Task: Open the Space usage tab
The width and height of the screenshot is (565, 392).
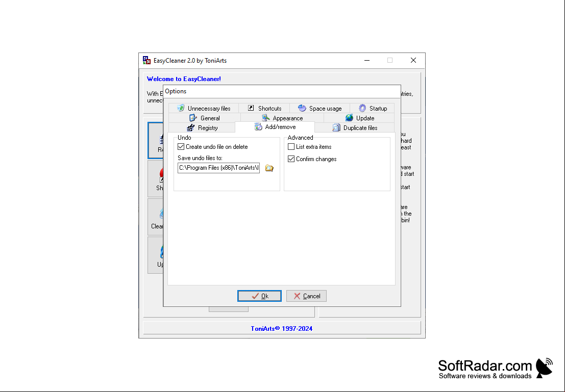Action: (320, 109)
